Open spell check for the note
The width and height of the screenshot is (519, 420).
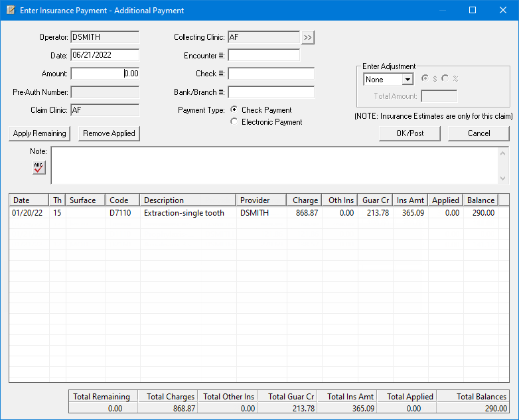tap(38, 168)
